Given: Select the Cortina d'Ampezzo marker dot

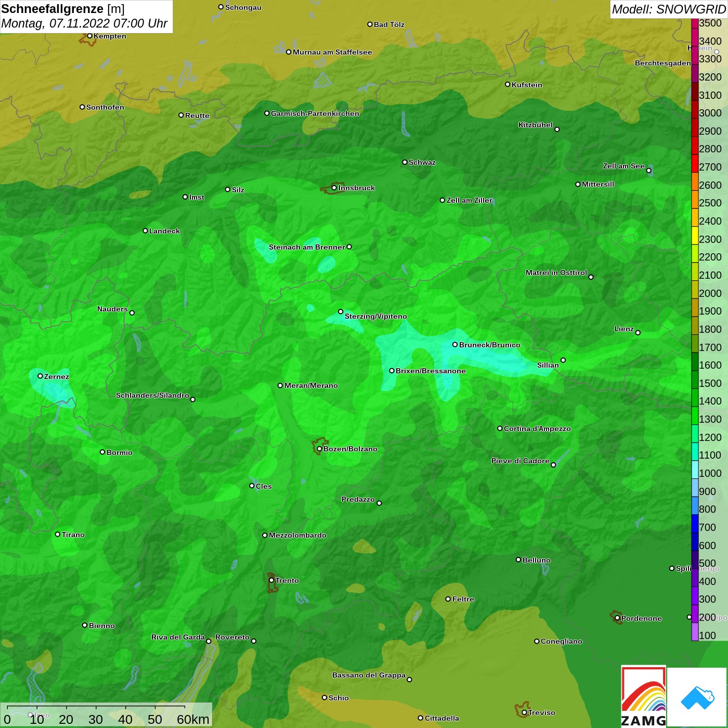Looking at the screenshot, I should 500,428.
